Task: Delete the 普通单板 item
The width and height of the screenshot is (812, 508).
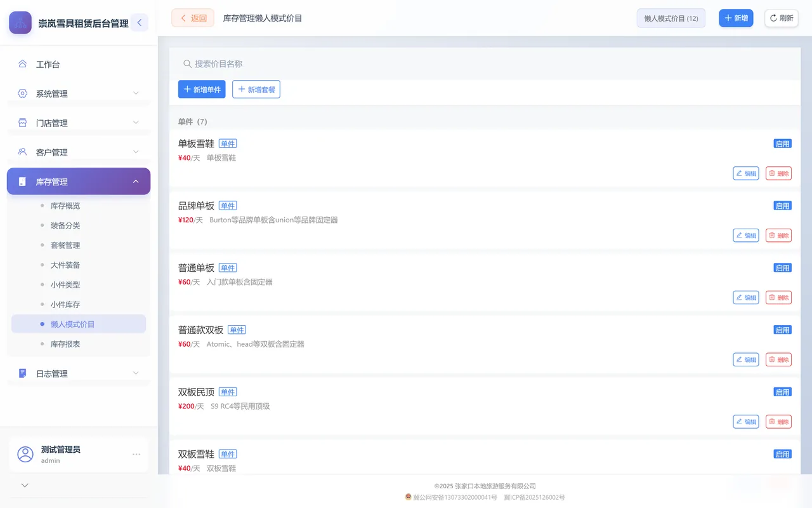Action: click(x=778, y=298)
